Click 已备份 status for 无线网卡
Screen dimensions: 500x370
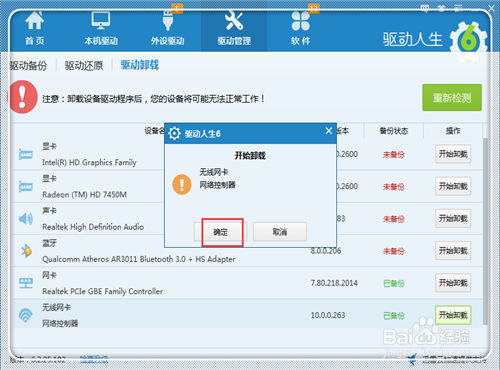pyautogui.click(x=393, y=315)
